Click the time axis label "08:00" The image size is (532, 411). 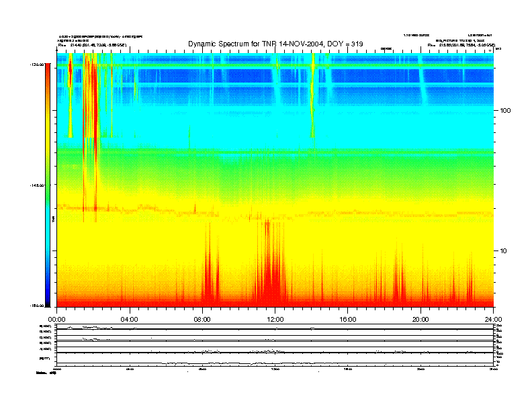point(202,320)
